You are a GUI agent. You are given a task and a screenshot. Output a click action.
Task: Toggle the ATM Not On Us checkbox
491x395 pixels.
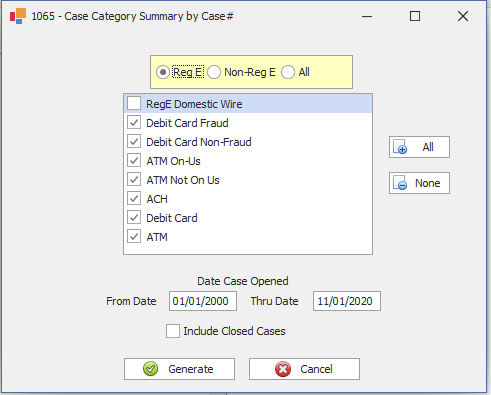(134, 180)
